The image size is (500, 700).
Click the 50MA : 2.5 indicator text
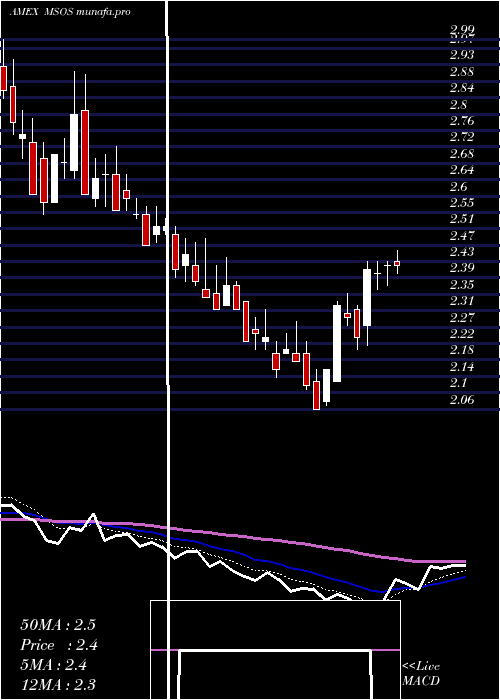coord(58,625)
